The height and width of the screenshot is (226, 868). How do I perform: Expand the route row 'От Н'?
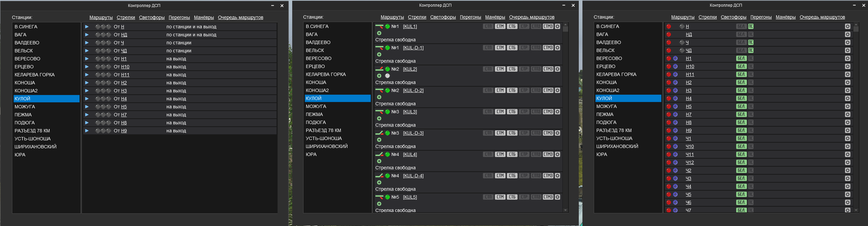coord(87,27)
